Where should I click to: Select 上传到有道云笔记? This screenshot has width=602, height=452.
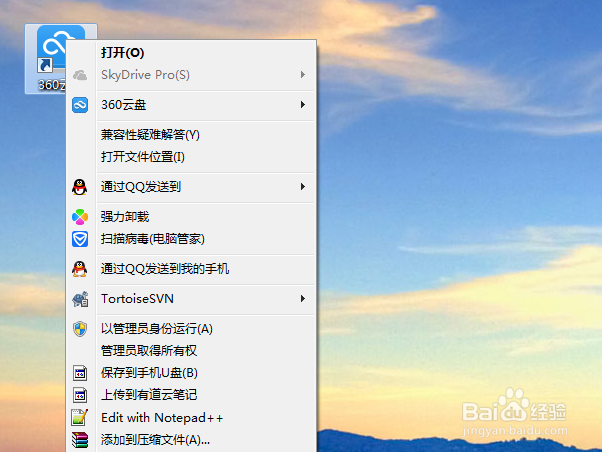tap(191, 395)
